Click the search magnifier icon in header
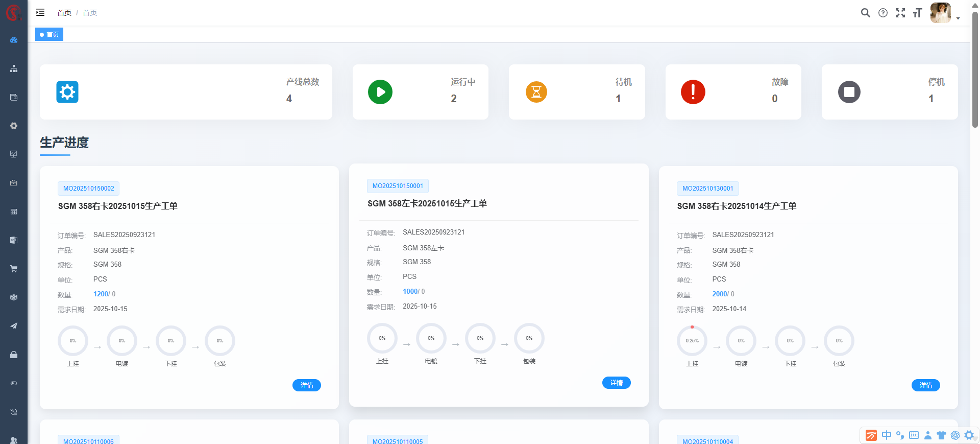This screenshot has width=980, height=444. pos(865,13)
